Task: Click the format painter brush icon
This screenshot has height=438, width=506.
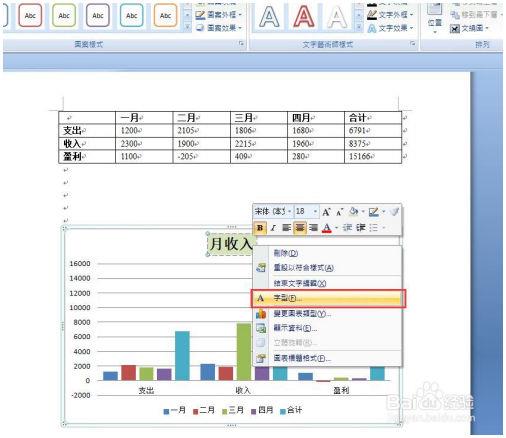Action: [x=395, y=212]
